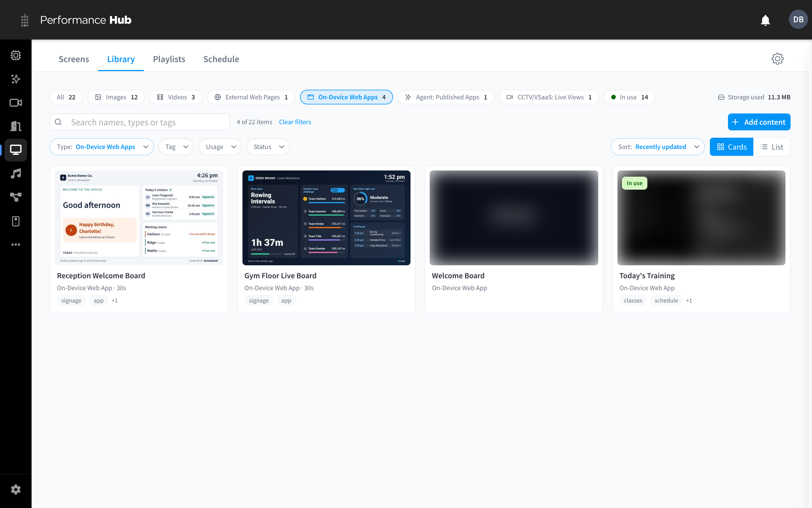Open the Gym Floor Live Board thumbnail
Image resolution: width=812 pixels, height=508 pixels.
click(326, 218)
